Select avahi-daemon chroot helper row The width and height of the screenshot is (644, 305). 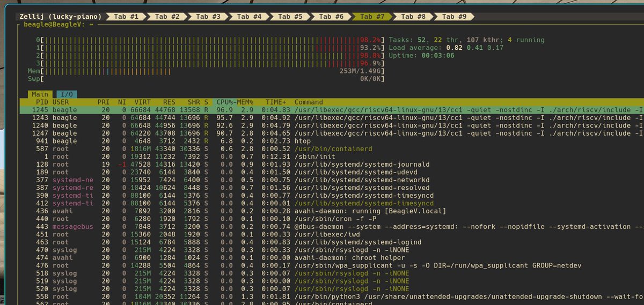pos(332,257)
